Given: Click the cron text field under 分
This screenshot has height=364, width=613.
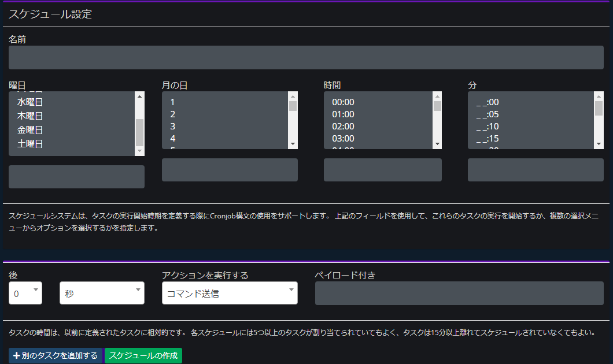Looking at the screenshot, I should tap(536, 170).
